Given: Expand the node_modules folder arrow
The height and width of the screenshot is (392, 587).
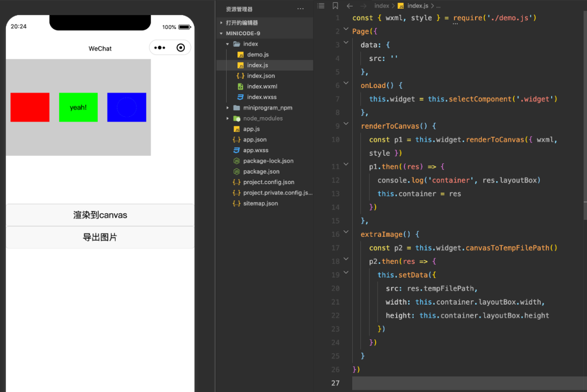Looking at the screenshot, I should [228, 118].
